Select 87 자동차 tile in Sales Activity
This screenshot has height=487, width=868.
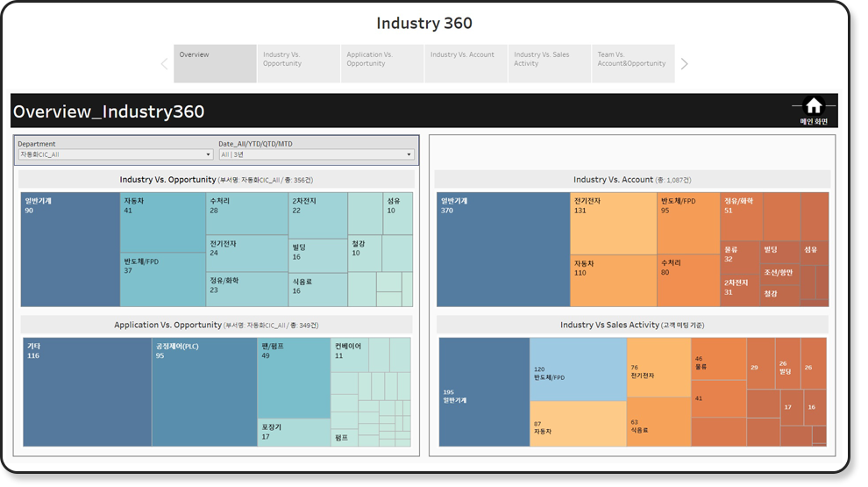(x=578, y=424)
